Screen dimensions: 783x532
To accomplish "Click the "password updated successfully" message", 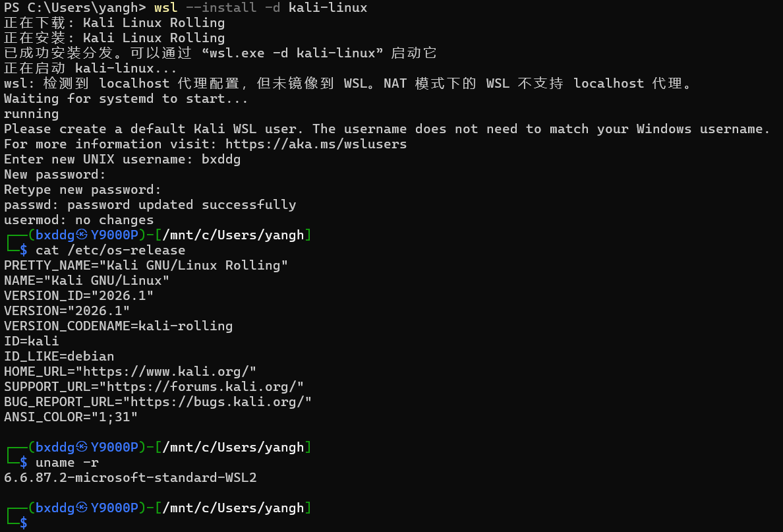I will tap(181, 204).
